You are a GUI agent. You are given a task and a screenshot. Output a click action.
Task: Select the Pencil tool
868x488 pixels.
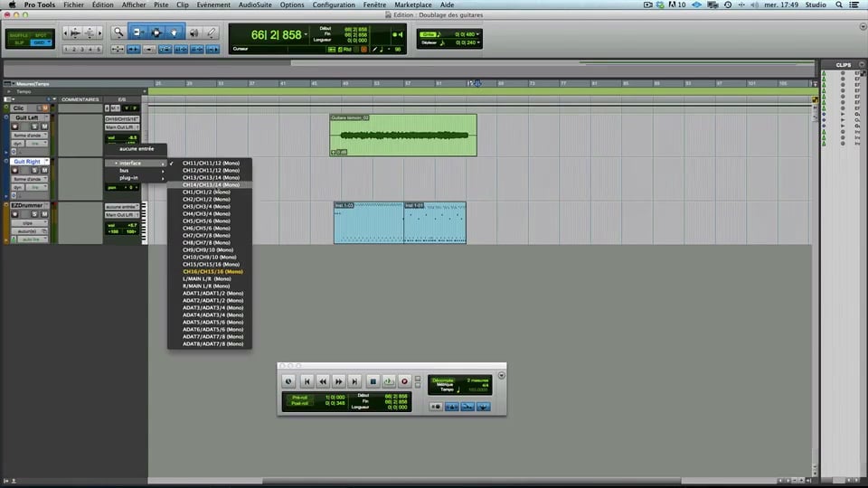[x=210, y=33]
